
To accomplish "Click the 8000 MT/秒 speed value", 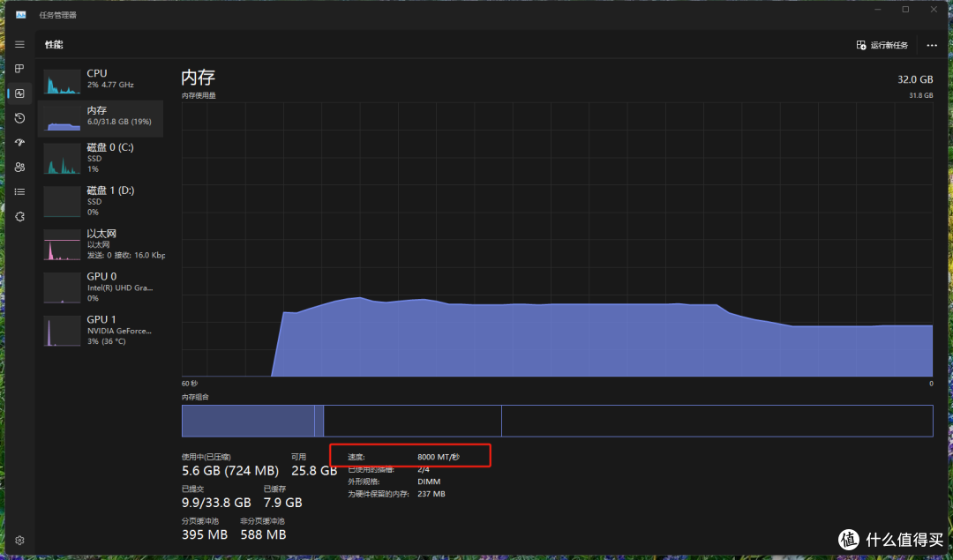I will (x=439, y=457).
